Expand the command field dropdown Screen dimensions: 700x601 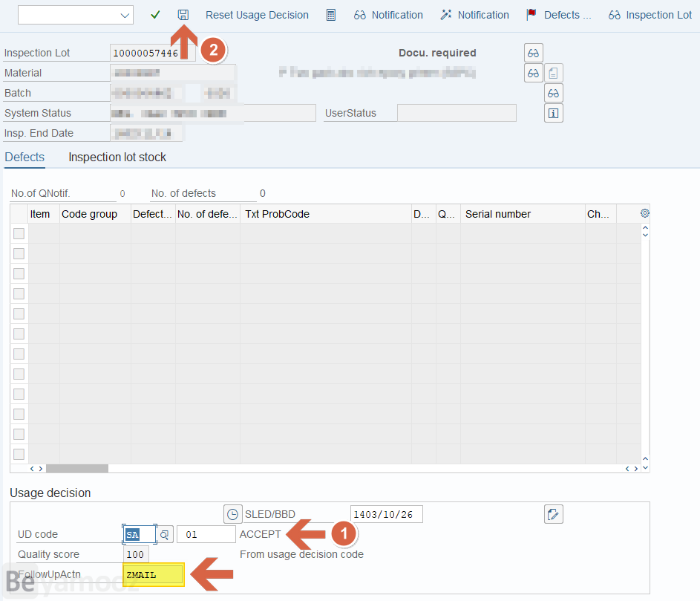pyautogui.click(x=124, y=15)
